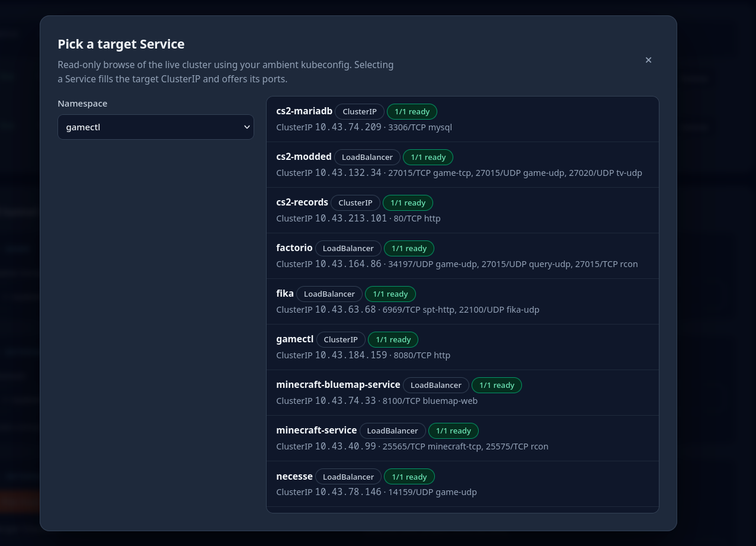Click the 1/1 ready badge on gamectl
This screenshot has height=546, width=756.
(x=393, y=339)
